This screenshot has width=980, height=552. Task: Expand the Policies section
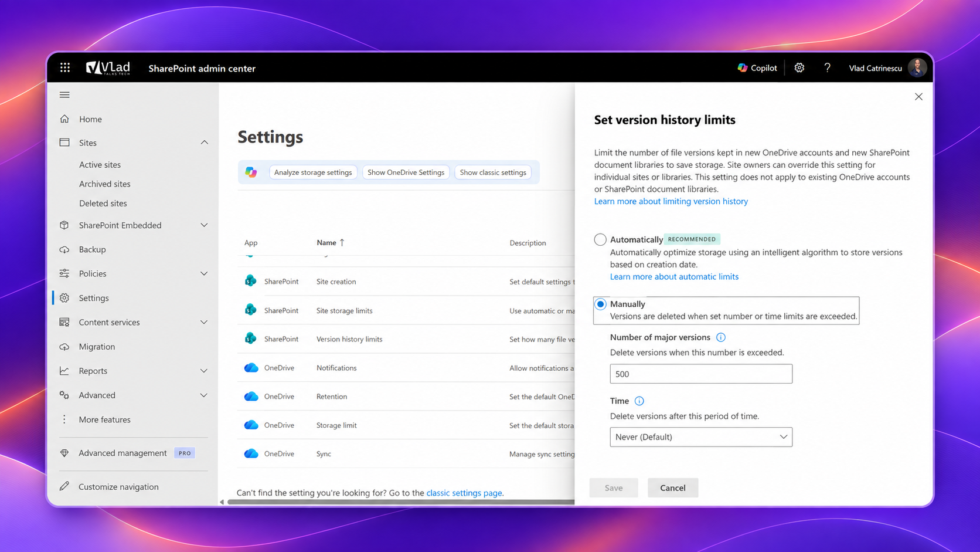(x=204, y=273)
